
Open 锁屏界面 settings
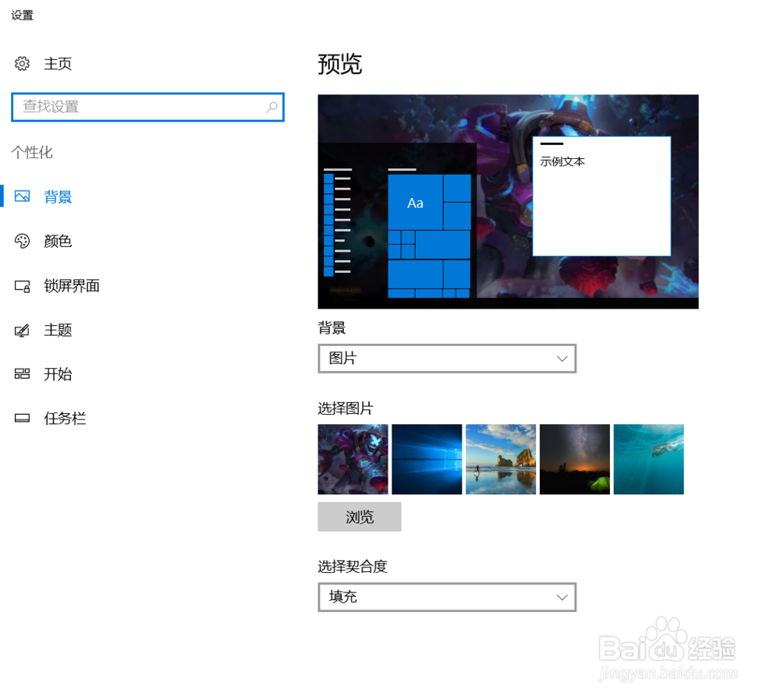point(71,285)
